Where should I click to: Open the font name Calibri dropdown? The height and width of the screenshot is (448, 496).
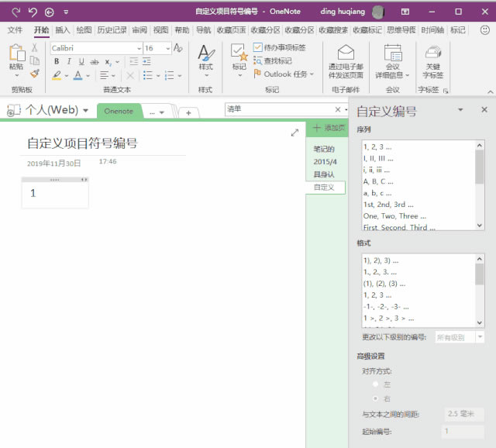click(139, 48)
